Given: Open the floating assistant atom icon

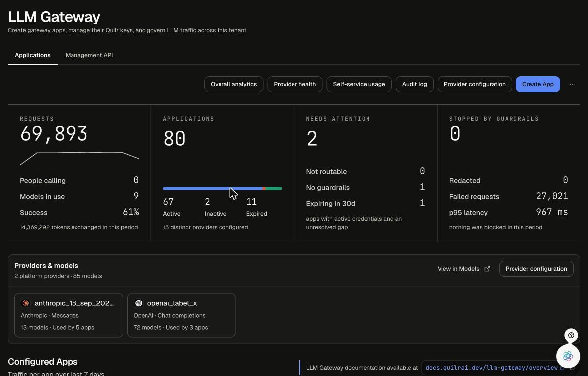Looking at the screenshot, I should [x=568, y=356].
